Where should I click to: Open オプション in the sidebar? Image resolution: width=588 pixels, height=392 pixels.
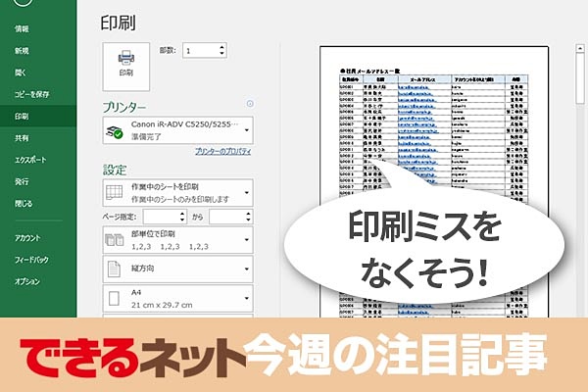[x=27, y=281]
